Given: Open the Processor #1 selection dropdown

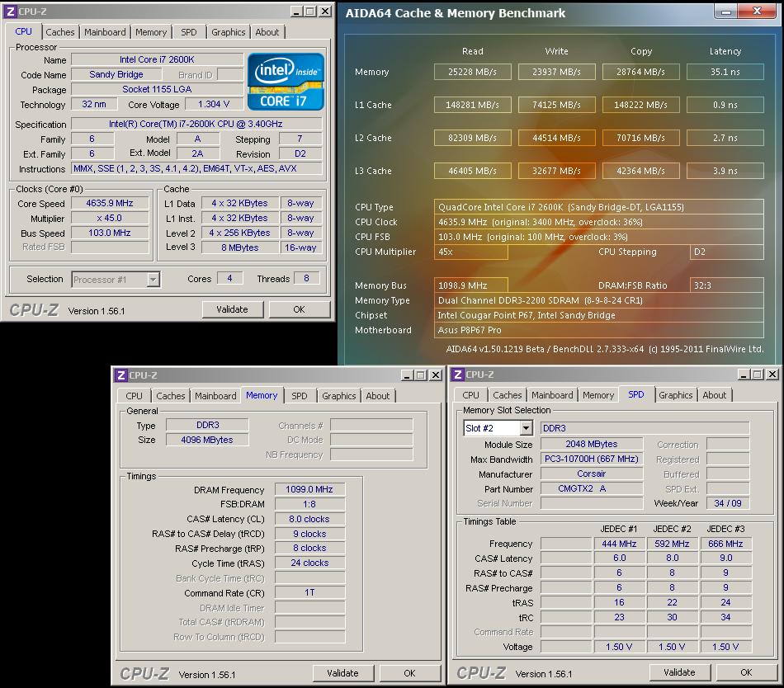Looking at the screenshot, I should [x=153, y=280].
